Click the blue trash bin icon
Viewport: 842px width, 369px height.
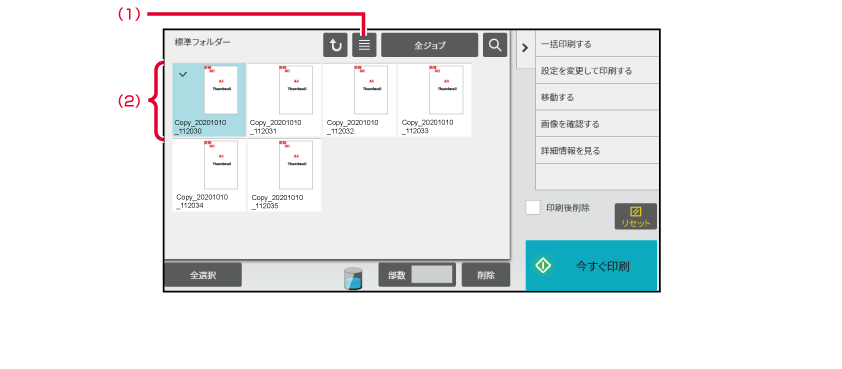click(x=353, y=277)
